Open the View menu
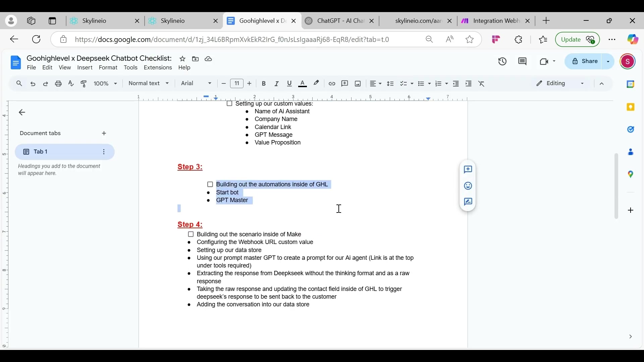The width and height of the screenshot is (644, 362). tap(65, 68)
